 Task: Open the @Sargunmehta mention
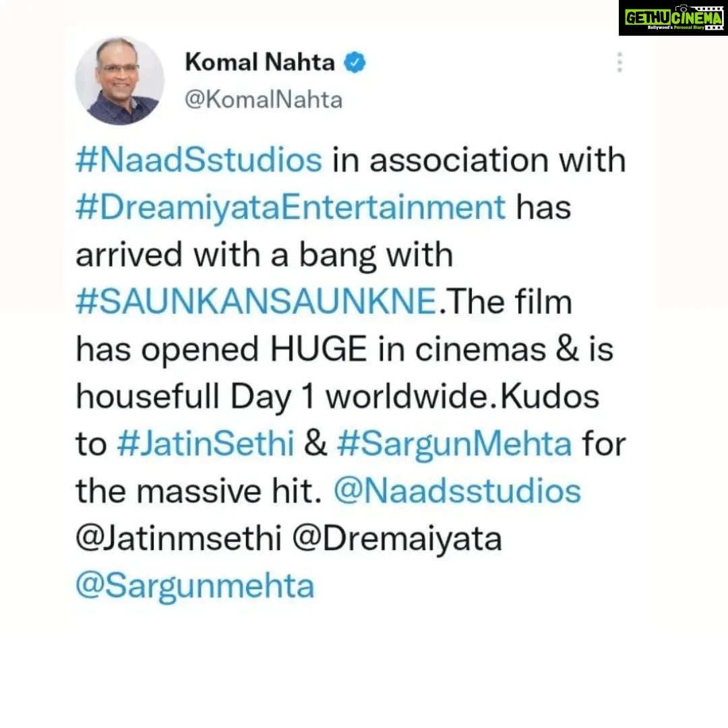[195, 586]
